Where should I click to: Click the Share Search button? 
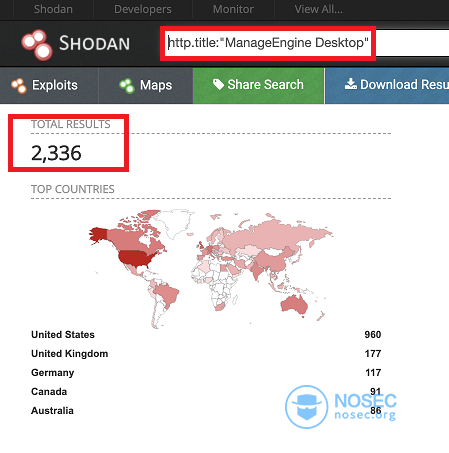(x=258, y=86)
